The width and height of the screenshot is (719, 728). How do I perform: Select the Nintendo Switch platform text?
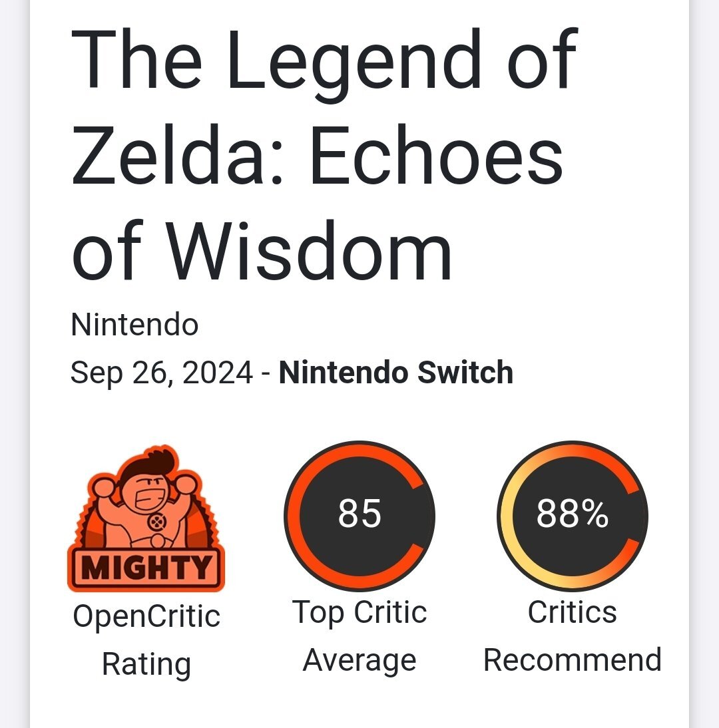395,373
